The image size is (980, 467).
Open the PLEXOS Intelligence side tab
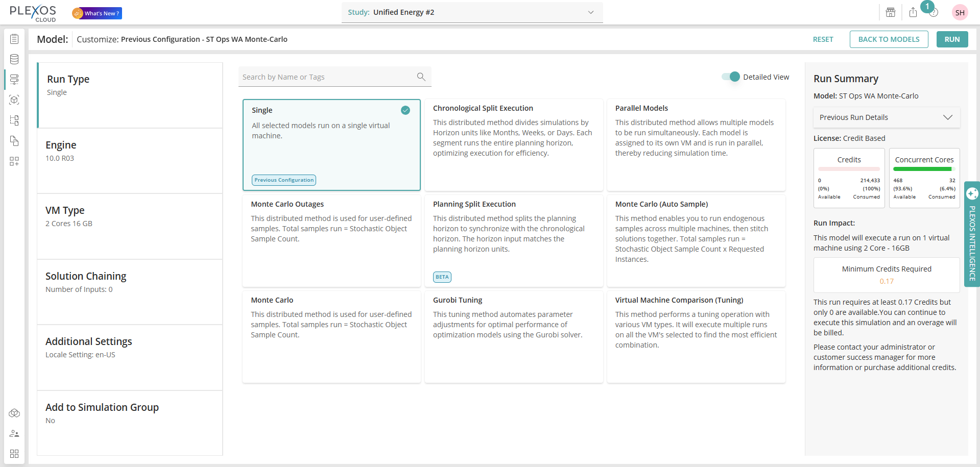pos(972,234)
